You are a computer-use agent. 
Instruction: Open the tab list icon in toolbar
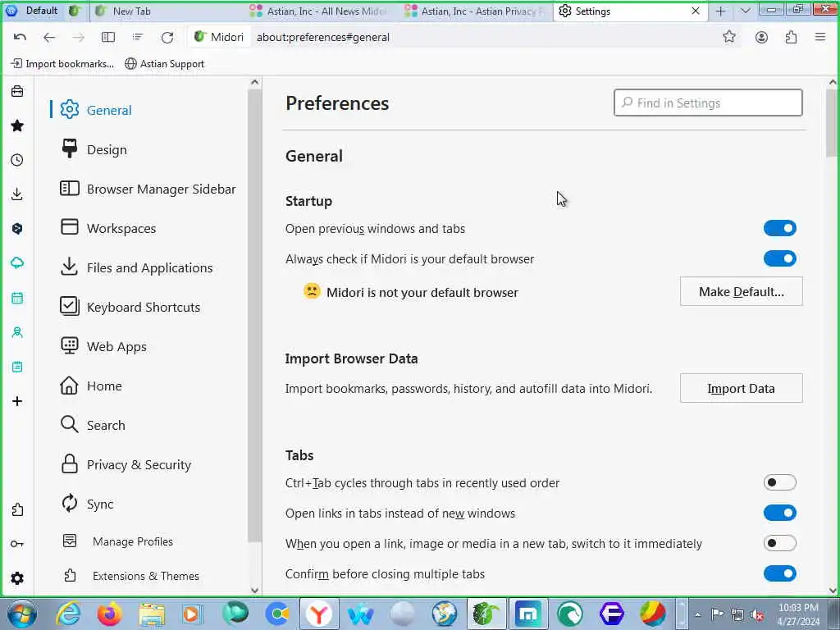point(138,37)
